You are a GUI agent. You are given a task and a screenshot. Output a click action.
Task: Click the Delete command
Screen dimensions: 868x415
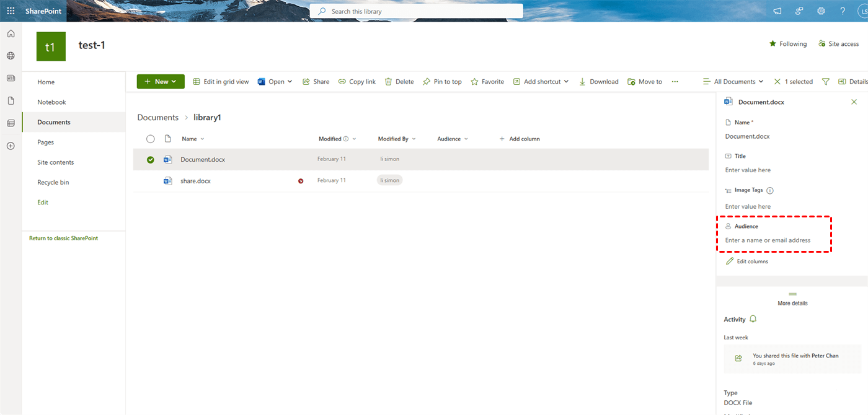point(399,82)
